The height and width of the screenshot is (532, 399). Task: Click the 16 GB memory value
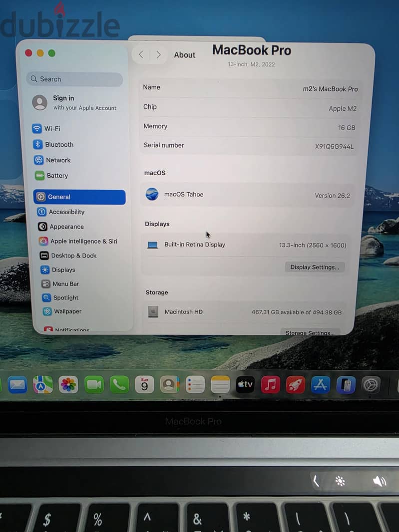tap(347, 128)
